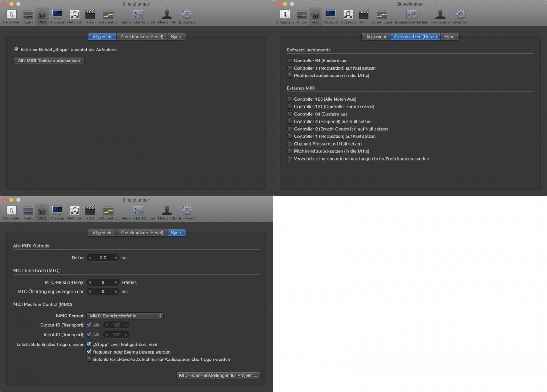
Task: Enable Befehle für aktivierte Aufnahme checkbox
Action: pos(89,360)
